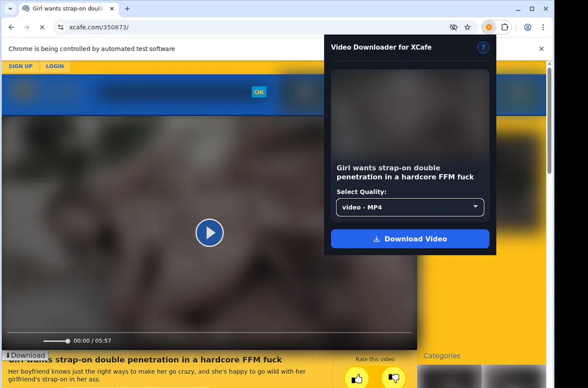Select the active browser tab
This screenshot has height=388, width=588.
pyautogui.click(x=68, y=9)
